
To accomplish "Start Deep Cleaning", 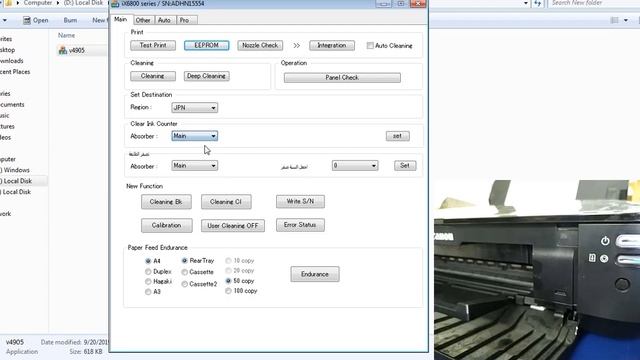I will point(207,76).
